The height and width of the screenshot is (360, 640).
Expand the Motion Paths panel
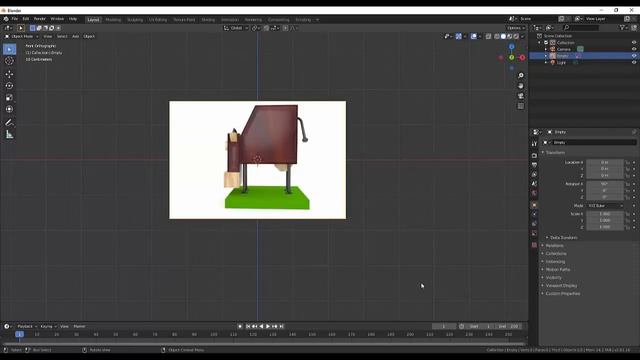(x=557, y=269)
